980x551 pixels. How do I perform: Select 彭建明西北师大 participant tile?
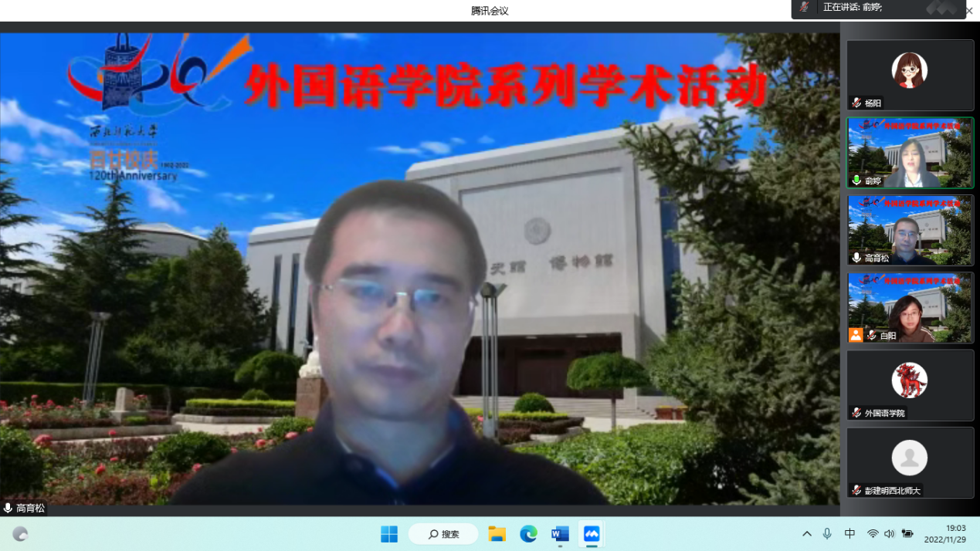pos(910,461)
